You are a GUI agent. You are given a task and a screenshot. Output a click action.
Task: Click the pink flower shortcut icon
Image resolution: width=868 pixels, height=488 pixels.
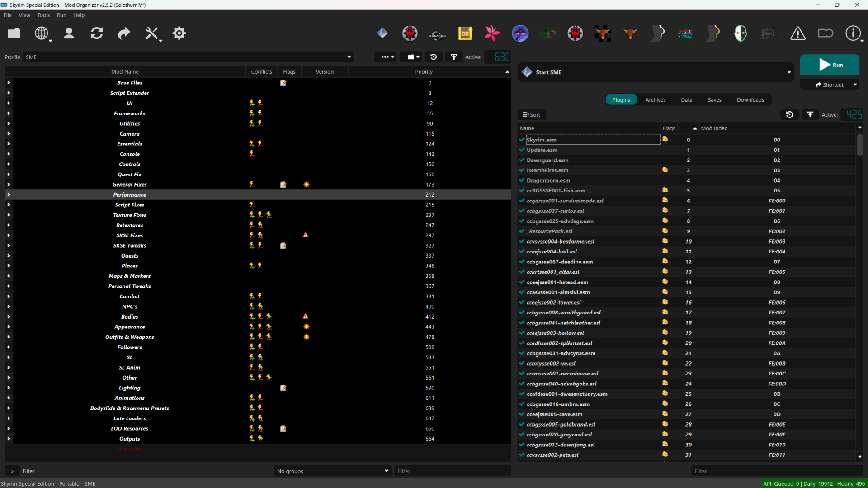click(x=492, y=33)
